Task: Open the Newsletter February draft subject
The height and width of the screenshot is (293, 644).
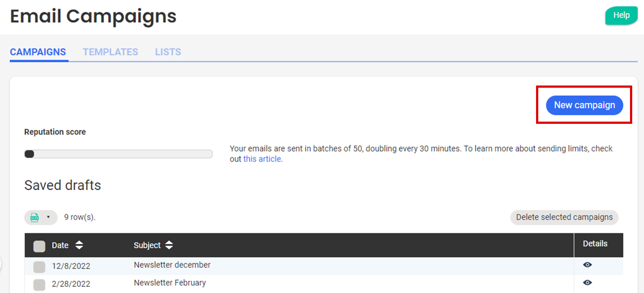Action: tap(170, 283)
